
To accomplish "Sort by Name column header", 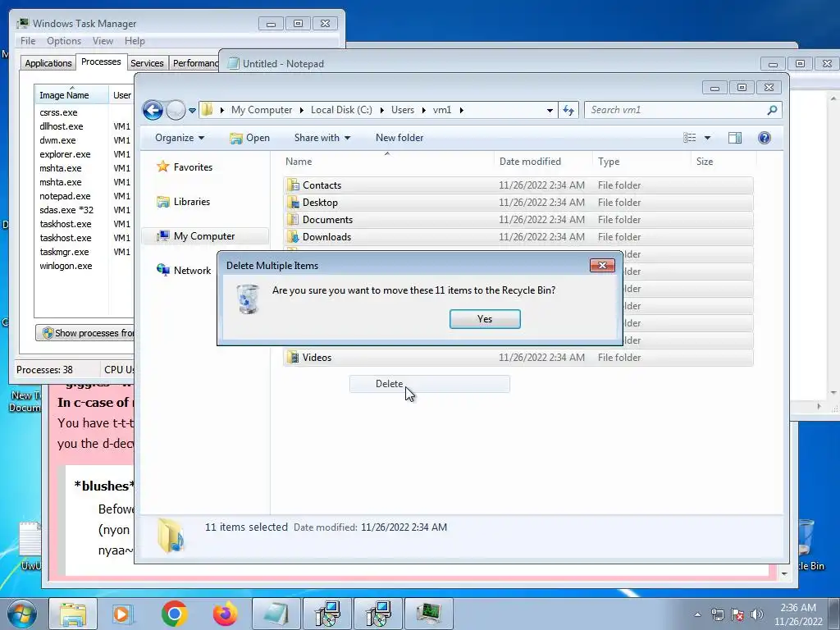I will 388,162.
